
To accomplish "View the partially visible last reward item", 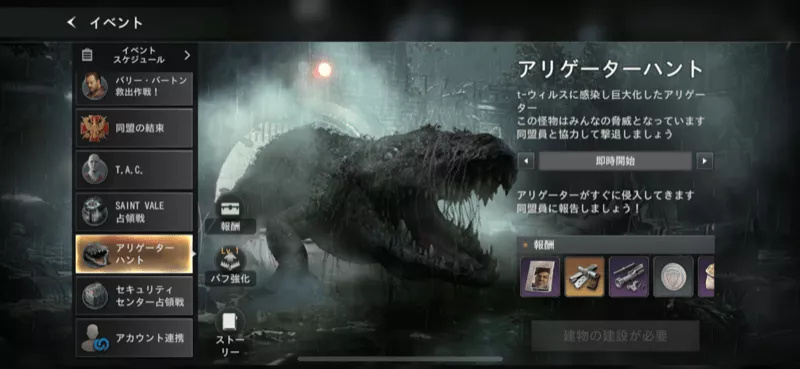I will (x=706, y=277).
